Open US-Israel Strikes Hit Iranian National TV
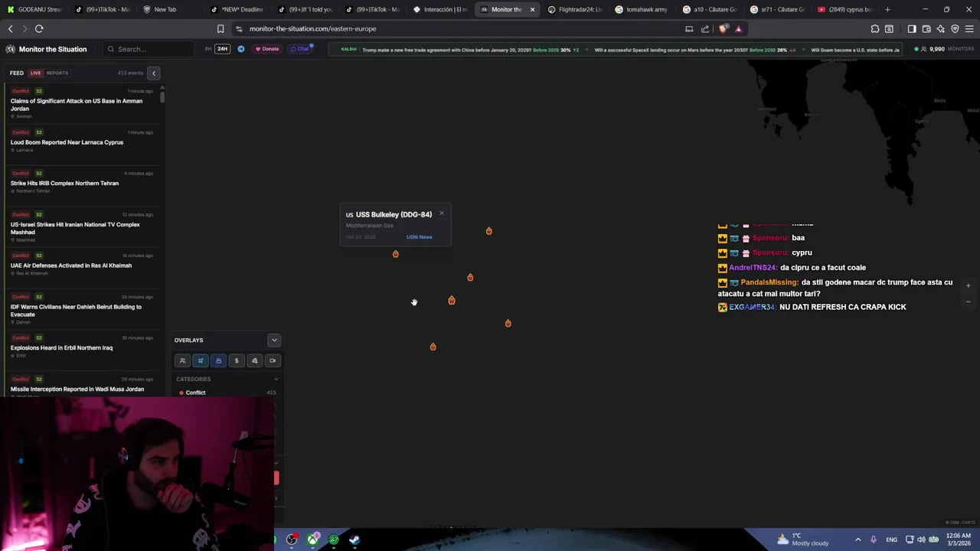Viewport: 980px width, 551px height. [x=75, y=228]
